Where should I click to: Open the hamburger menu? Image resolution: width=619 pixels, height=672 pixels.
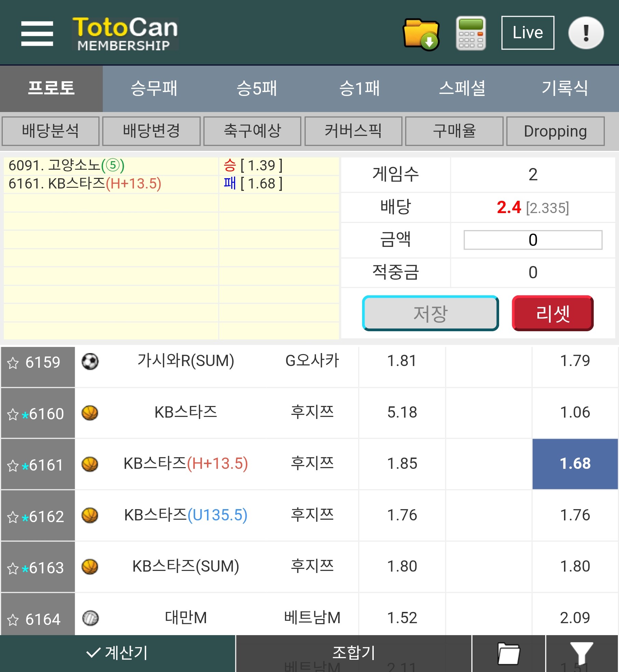(x=37, y=33)
